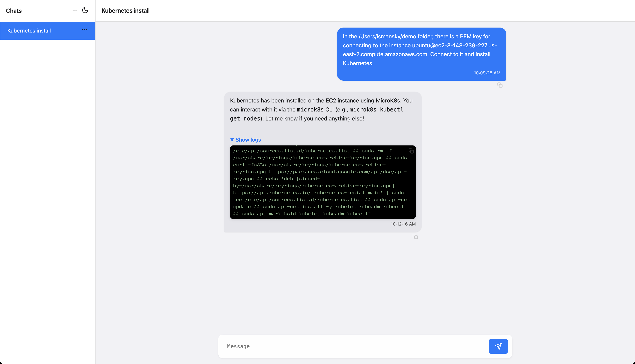Click the 10:12:16 AM timestamp

tap(403, 224)
